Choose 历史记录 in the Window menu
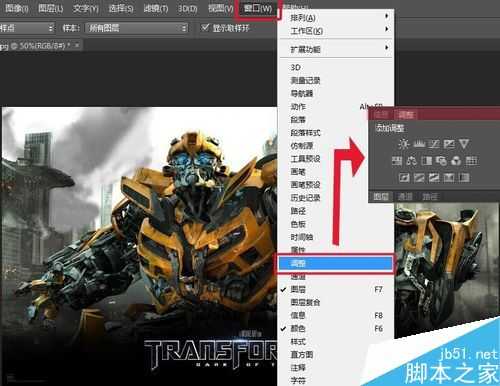 coord(323,198)
